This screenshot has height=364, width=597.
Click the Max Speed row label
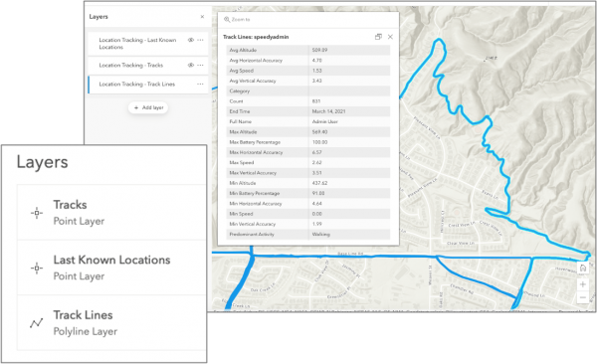pos(242,162)
